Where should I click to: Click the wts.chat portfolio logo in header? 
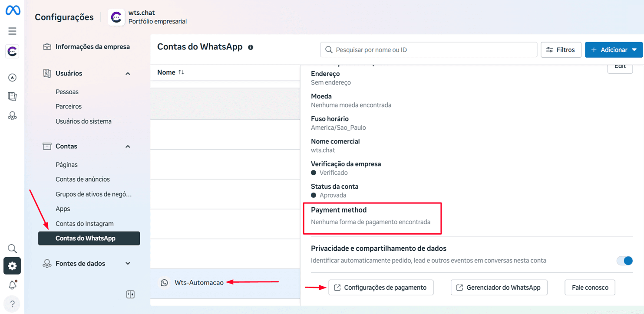[116, 17]
